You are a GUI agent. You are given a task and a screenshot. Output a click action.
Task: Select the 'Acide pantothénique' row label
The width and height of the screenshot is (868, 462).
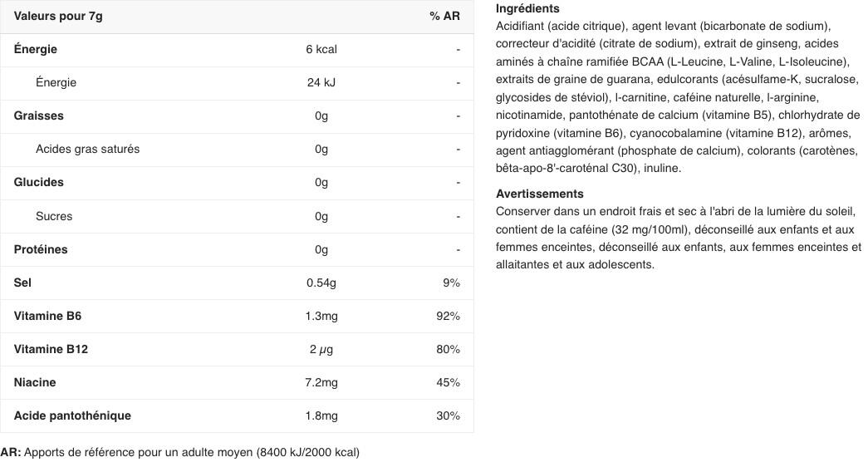[72, 415]
